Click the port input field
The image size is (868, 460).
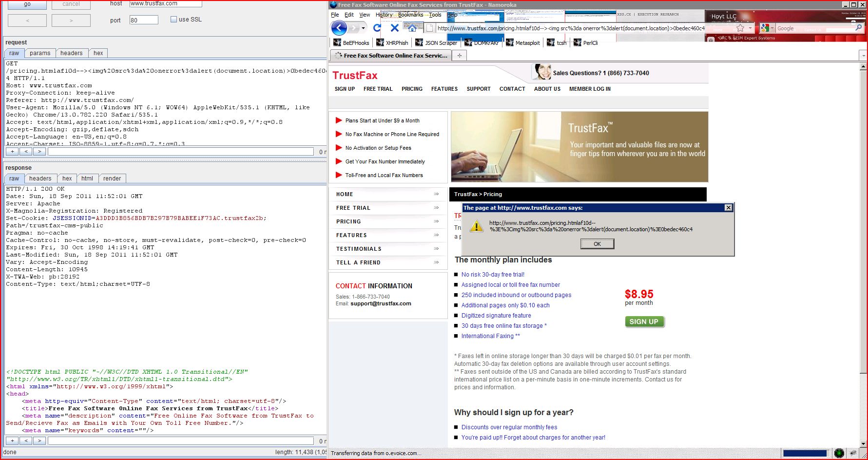pos(144,20)
